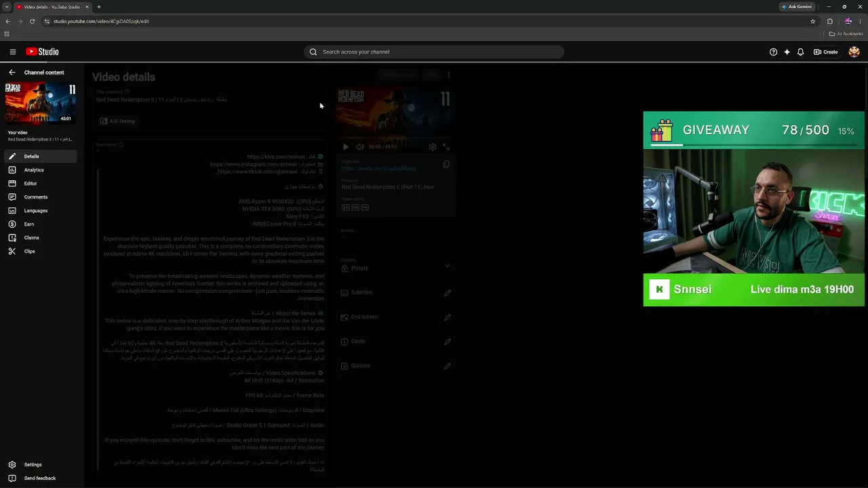Click Send feedback in the sidebar
This screenshot has width=868, height=488.
[41, 479]
